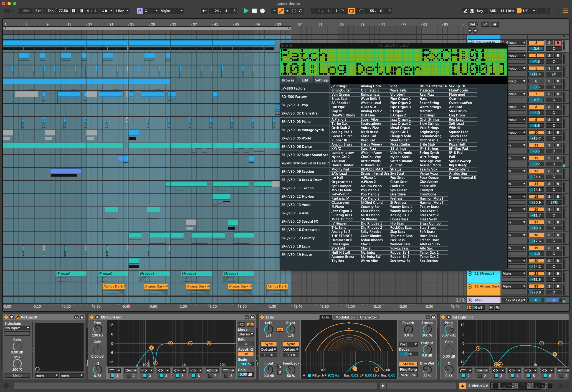The height and width of the screenshot is (392, 572).
Task: Select the Browse tab in VirtualJV
Action: tap(288, 80)
